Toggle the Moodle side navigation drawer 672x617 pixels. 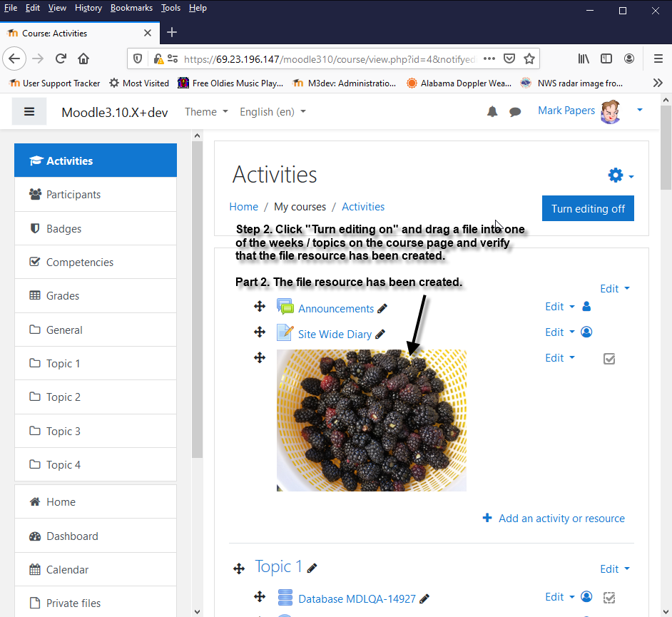click(x=29, y=112)
